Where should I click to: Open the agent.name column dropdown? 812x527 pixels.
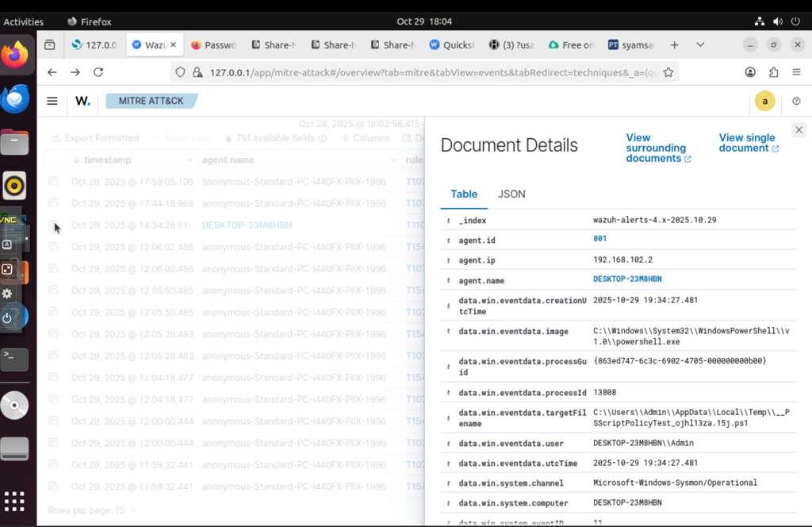(394, 160)
